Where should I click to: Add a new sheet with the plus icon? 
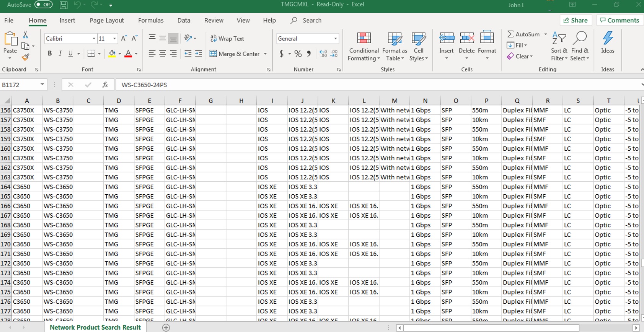point(166,327)
